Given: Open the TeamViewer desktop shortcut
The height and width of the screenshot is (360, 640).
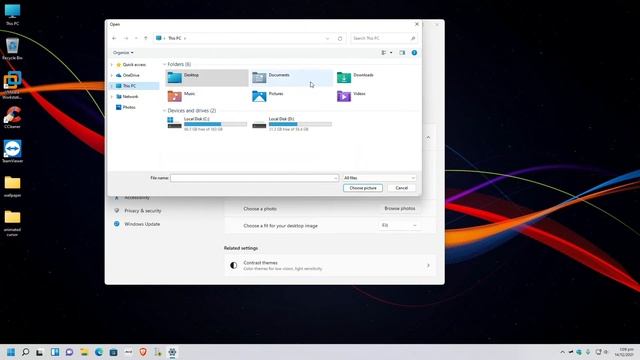Looking at the screenshot, I should pos(12,151).
